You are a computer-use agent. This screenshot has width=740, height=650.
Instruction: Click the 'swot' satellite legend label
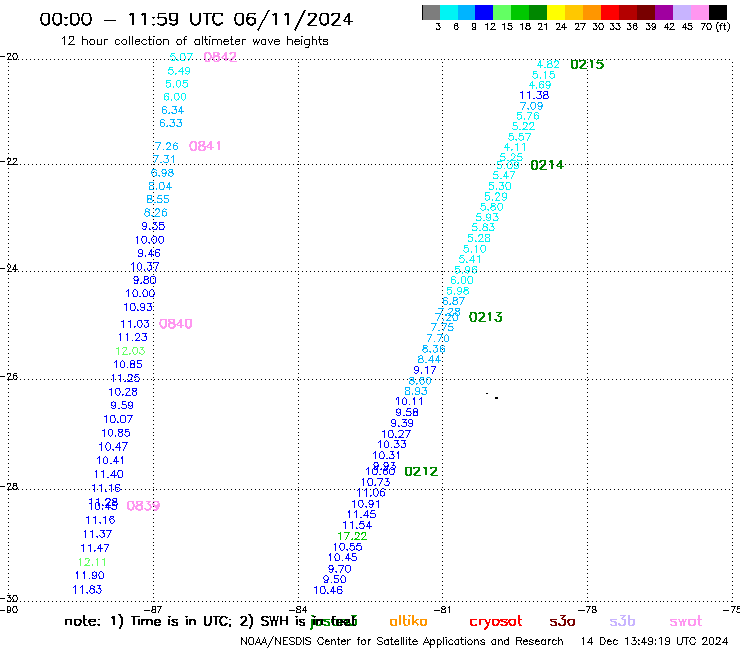click(686, 622)
